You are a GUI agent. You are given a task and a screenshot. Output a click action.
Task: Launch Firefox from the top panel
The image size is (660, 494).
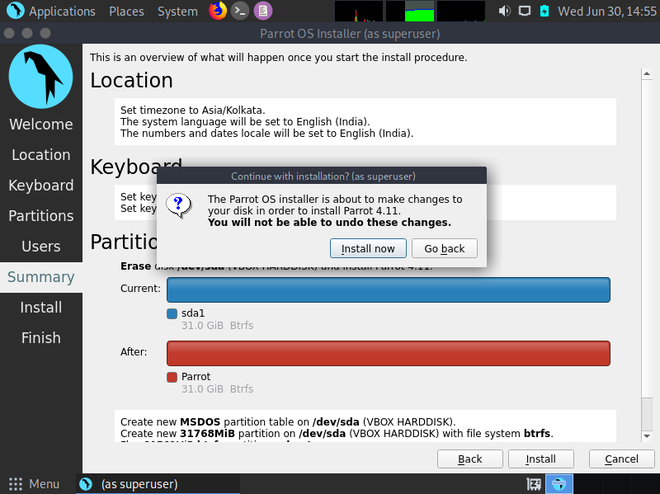pos(218,11)
